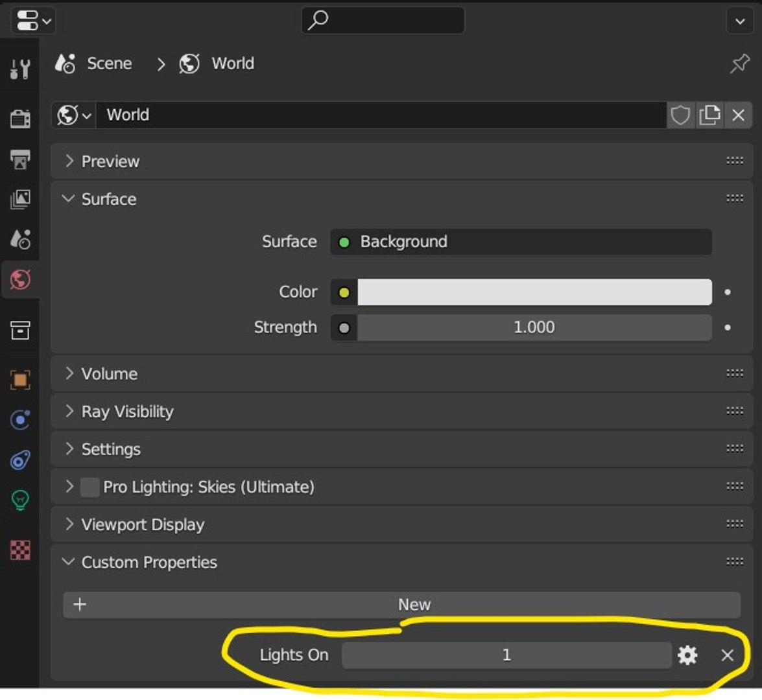This screenshot has width=762, height=700.
Task: Open the Output properties tab
Action: (x=20, y=159)
